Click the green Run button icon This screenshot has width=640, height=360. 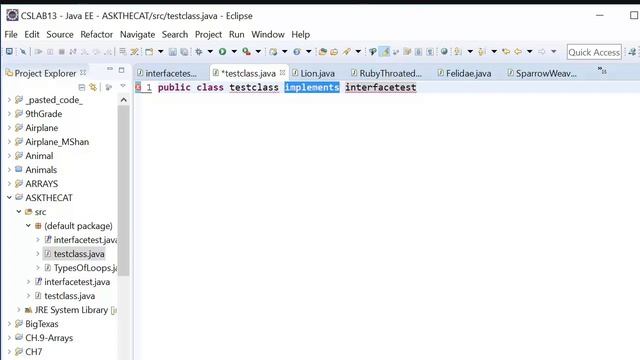pyautogui.click(x=222, y=51)
